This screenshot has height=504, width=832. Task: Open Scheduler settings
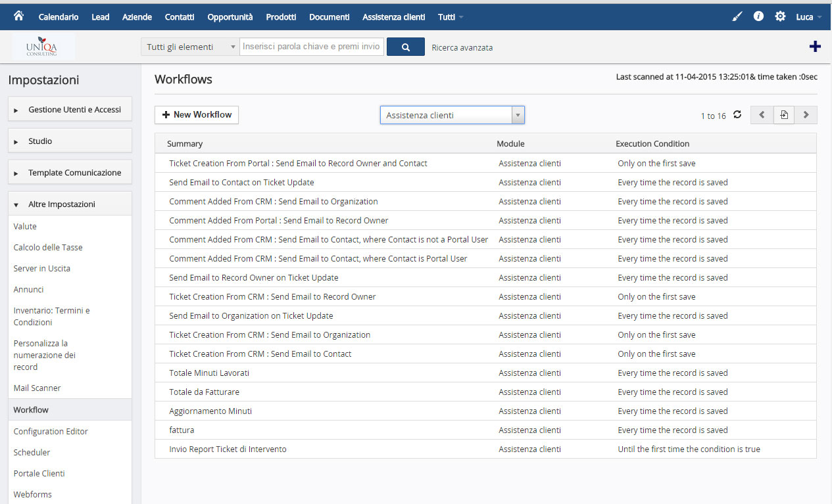pos(32,453)
